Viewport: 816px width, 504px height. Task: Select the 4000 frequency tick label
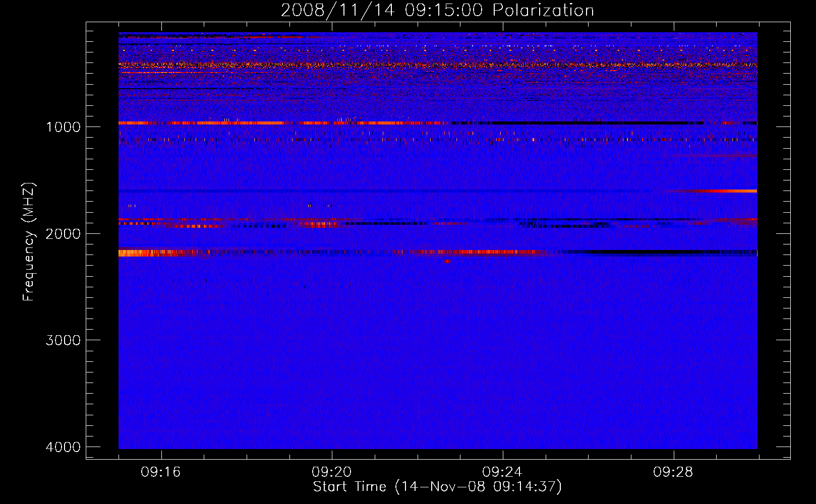(x=63, y=447)
